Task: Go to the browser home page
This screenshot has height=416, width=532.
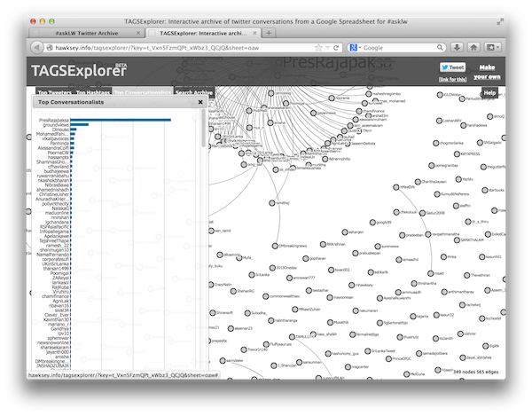Action: click(x=473, y=48)
